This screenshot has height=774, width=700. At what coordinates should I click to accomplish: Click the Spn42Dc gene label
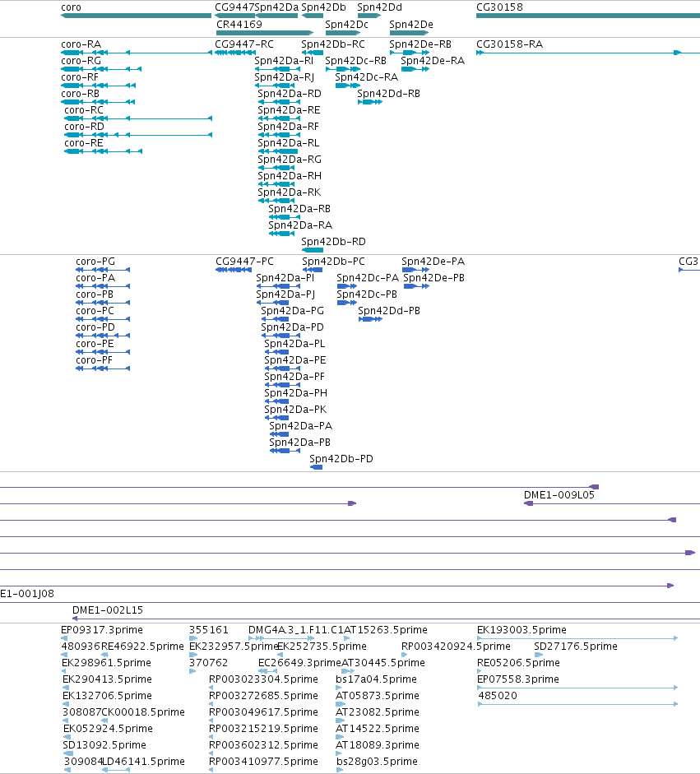point(346,24)
